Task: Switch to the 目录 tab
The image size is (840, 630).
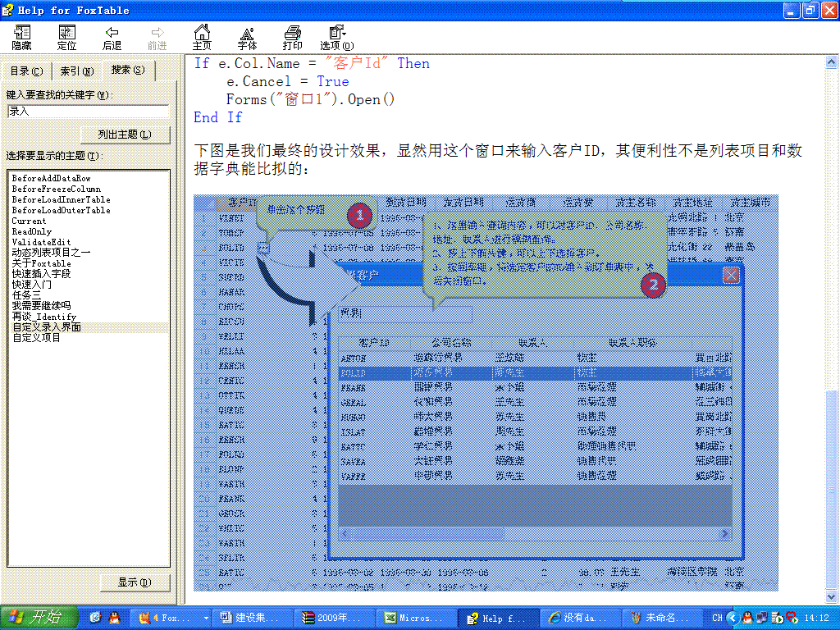Action: point(26,71)
